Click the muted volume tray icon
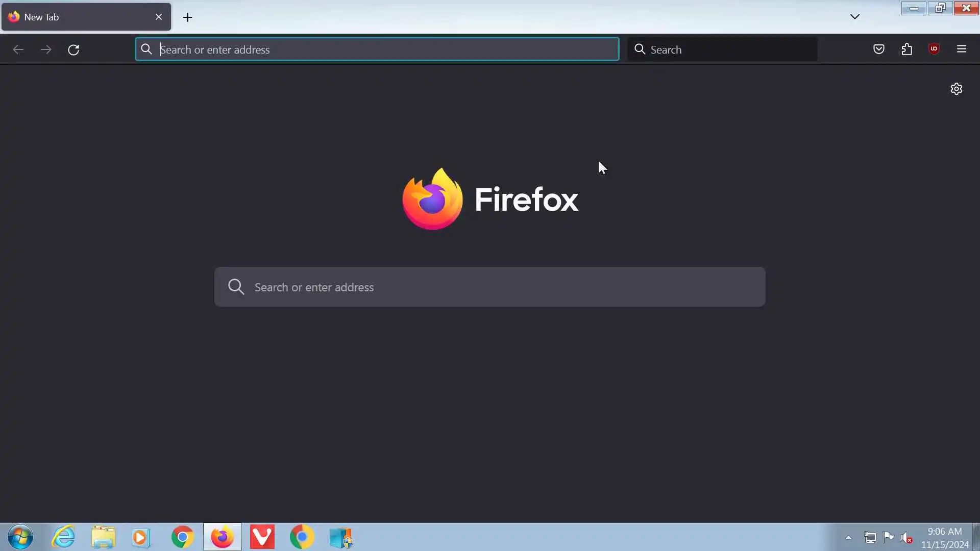This screenshot has height=551, width=980. (x=906, y=537)
